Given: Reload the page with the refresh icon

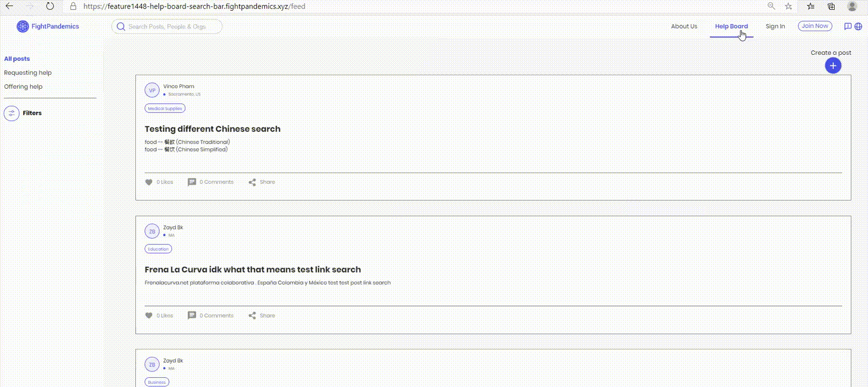Looking at the screenshot, I should point(49,6).
